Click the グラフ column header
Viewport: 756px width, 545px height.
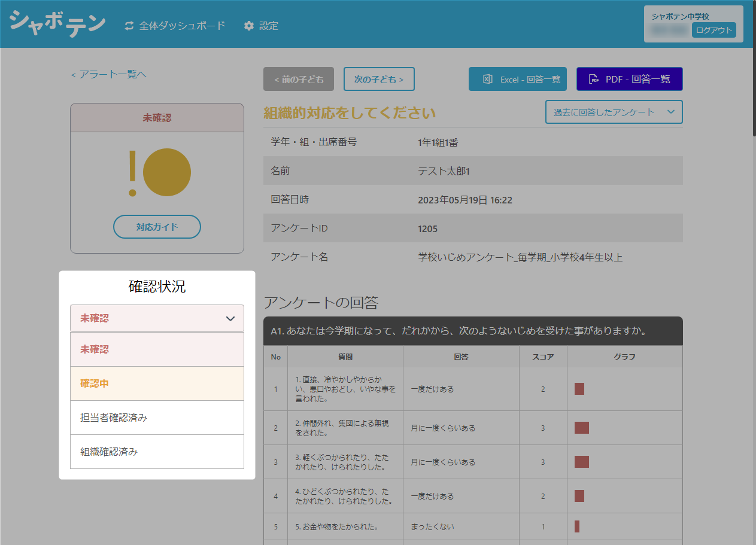[x=625, y=357]
